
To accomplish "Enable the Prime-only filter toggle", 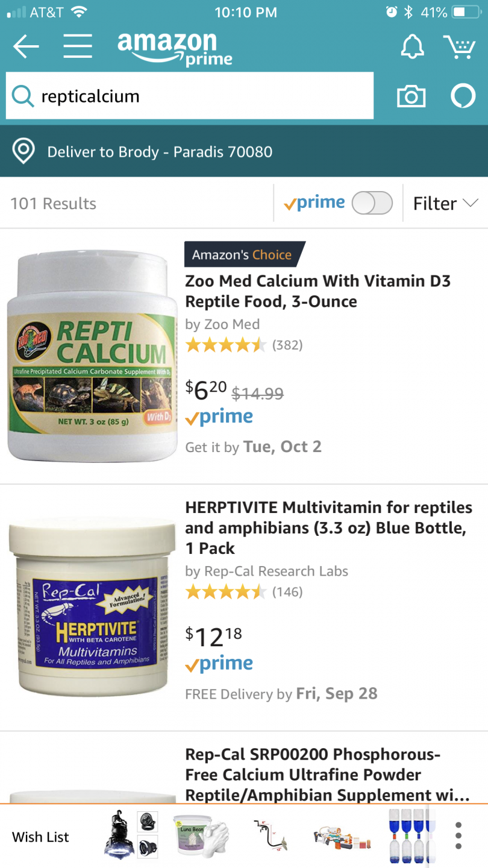I will pyautogui.click(x=372, y=203).
